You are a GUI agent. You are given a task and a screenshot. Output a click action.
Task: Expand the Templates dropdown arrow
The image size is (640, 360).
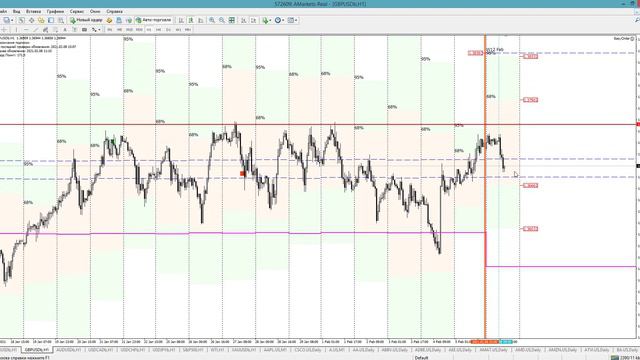(296, 20)
